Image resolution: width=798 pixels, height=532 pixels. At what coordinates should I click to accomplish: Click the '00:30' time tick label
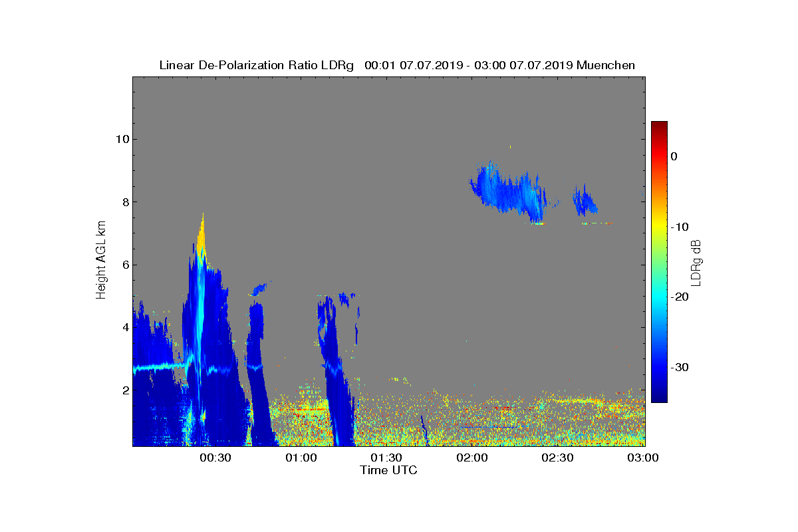tap(215, 458)
